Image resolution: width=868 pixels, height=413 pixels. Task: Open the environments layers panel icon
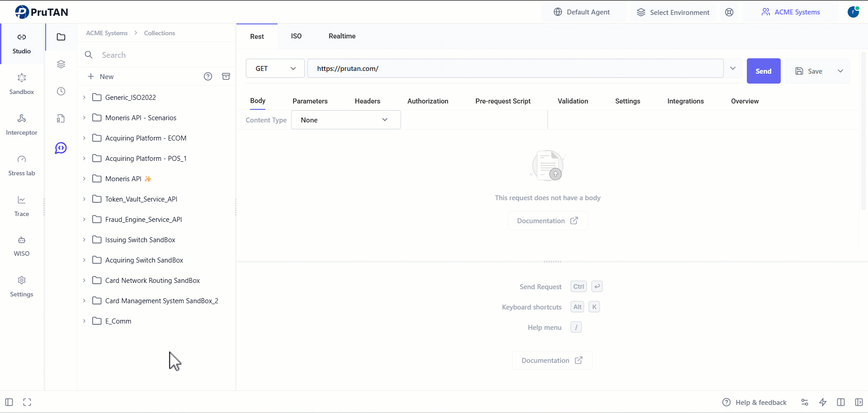(61, 64)
